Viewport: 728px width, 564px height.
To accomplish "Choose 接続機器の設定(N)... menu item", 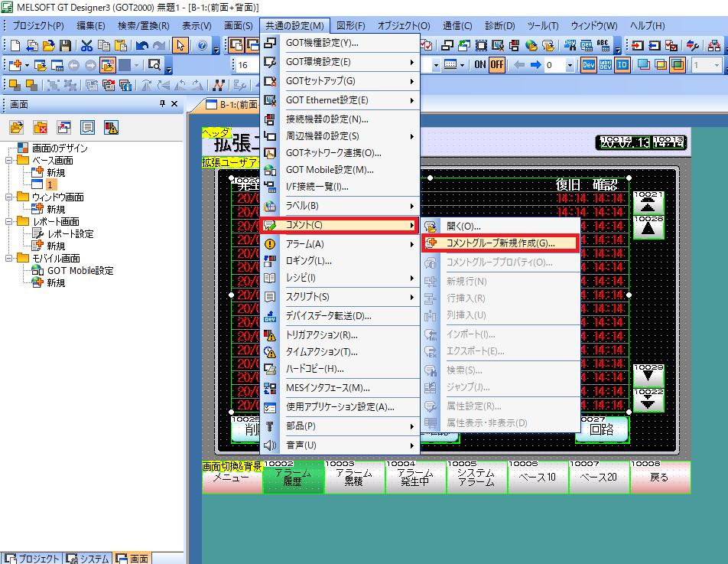I will pos(340,119).
